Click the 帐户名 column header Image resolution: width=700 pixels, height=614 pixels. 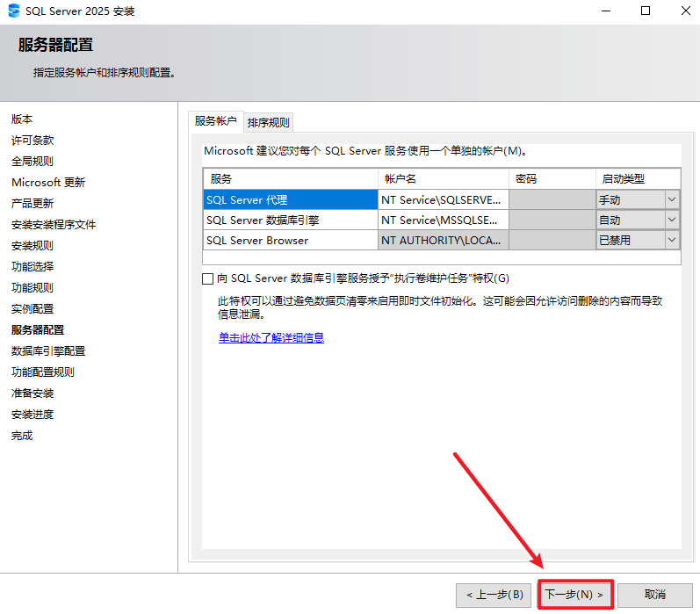442,178
